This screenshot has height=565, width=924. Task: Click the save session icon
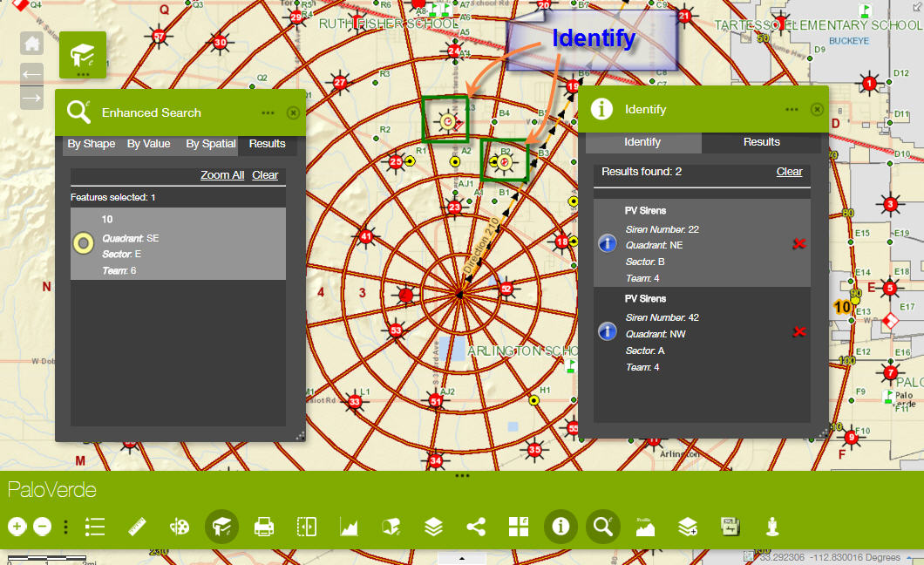(730, 526)
